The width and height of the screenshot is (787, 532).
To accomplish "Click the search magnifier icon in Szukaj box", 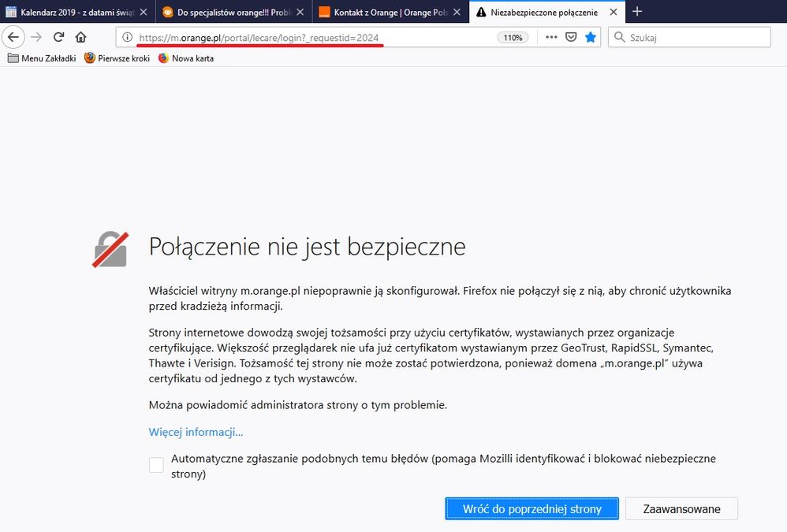I will 619,37.
